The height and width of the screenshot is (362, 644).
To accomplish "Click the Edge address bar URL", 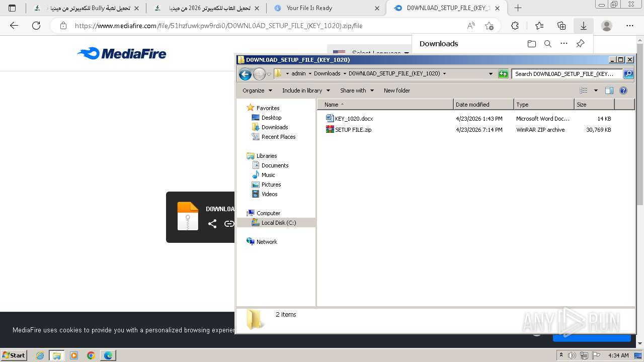I will tap(218, 26).
